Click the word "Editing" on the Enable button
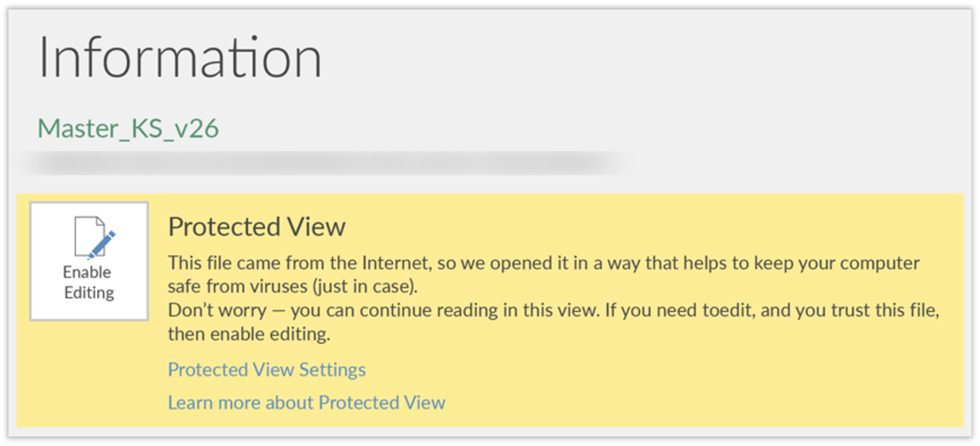The width and height of the screenshot is (980, 446). click(x=89, y=293)
